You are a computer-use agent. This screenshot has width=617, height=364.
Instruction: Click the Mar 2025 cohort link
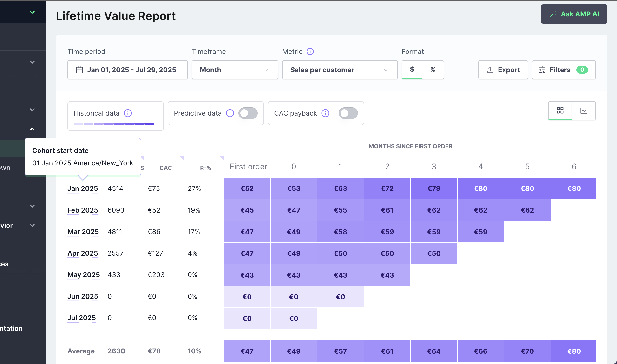(x=83, y=232)
